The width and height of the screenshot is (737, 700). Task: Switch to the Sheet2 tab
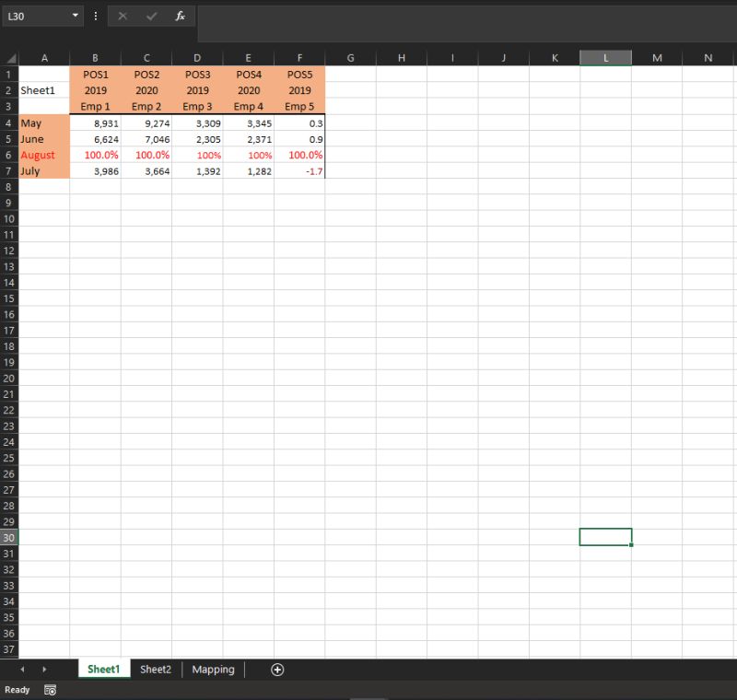155,670
